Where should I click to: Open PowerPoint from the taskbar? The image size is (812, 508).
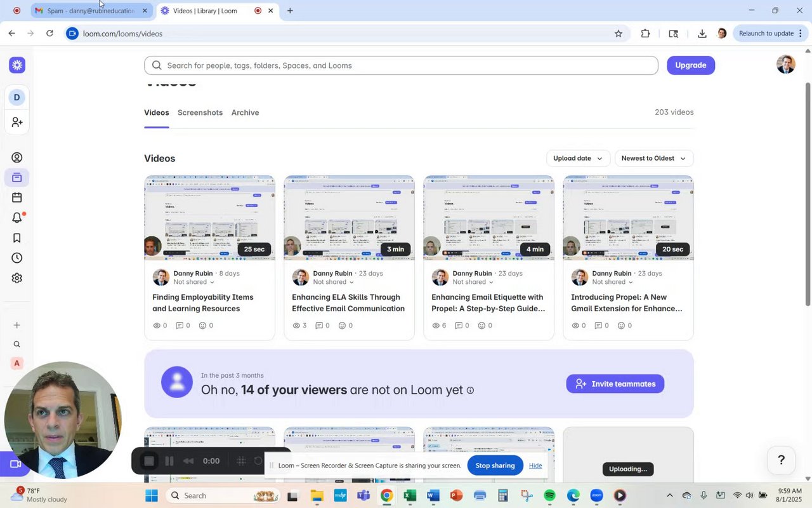[456, 495]
